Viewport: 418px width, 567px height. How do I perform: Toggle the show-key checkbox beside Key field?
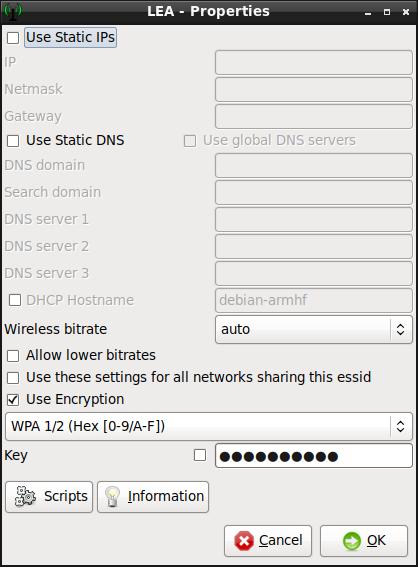pyautogui.click(x=200, y=455)
